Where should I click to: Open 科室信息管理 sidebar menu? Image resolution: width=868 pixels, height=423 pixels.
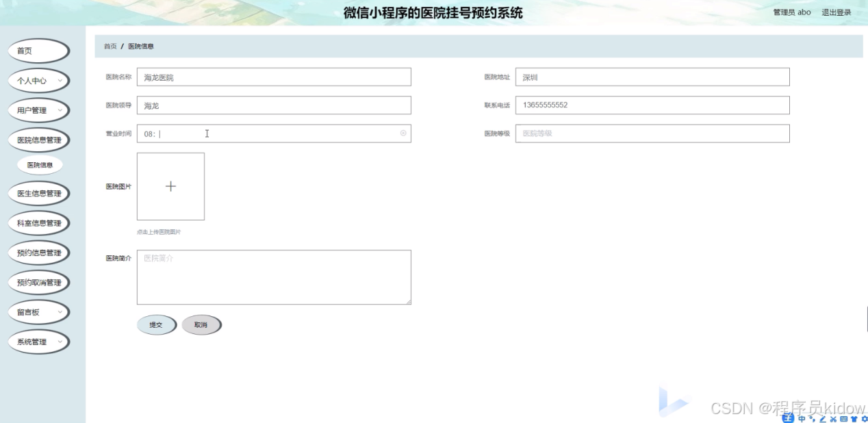(38, 223)
